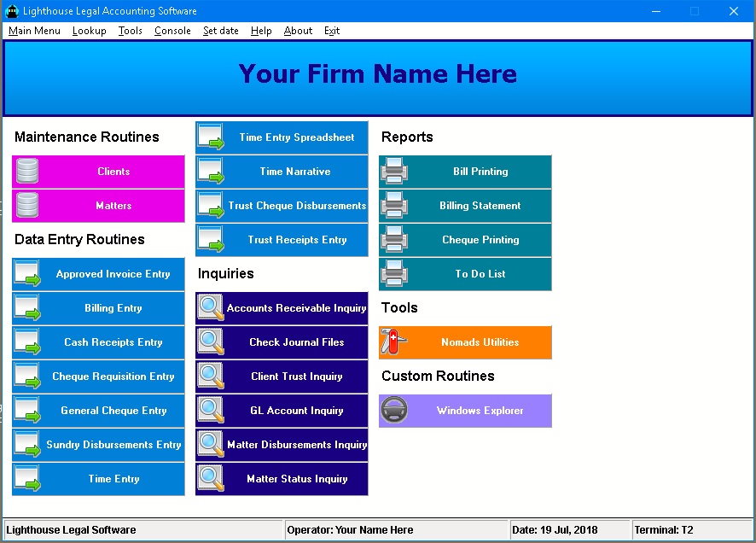The image size is (756, 543).
Task: Click the database icon next to Matters
Action: (27, 206)
